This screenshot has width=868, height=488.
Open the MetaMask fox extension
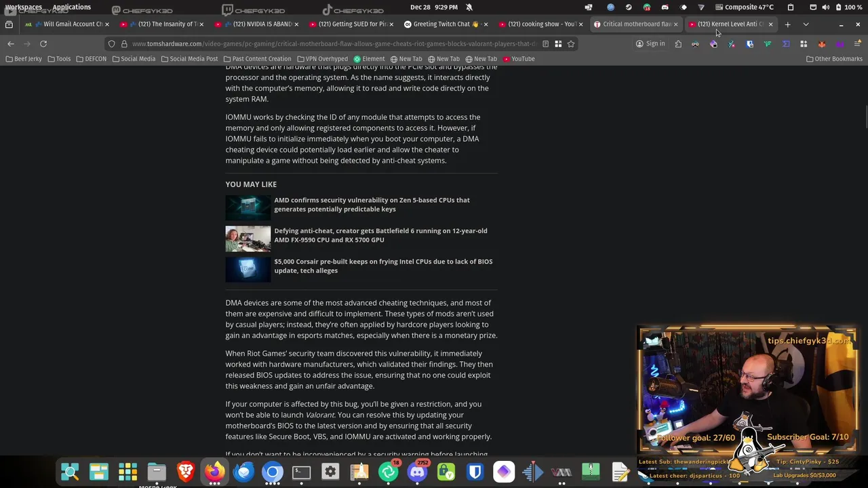tap(822, 44)
